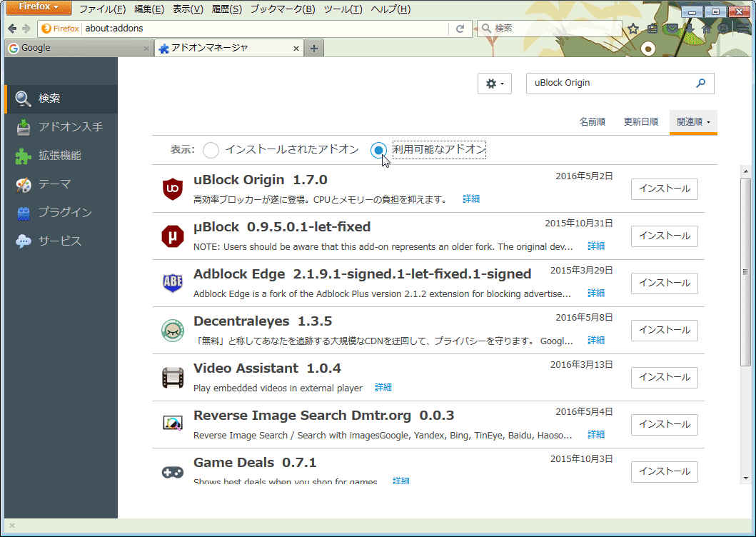Open アドオン入手 in the sidebar

61,127
